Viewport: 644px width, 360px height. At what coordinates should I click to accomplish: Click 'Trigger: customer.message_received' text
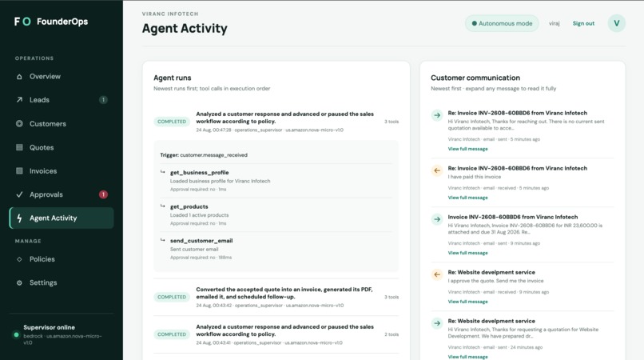tap(204, 155)
